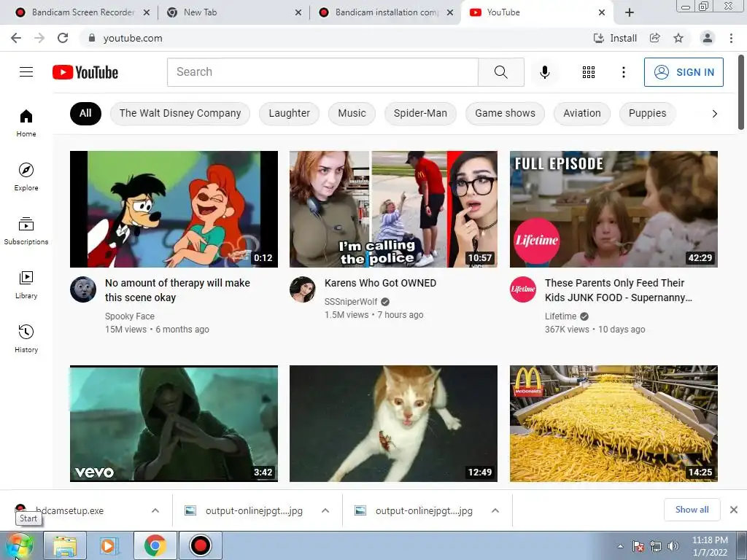The image size is (747, 560).
Task: Open No amount of therapy video title
Action: tap(177, 290)
